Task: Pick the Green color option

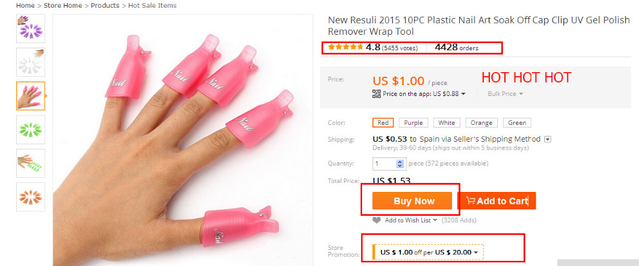Action: [517, 123]
